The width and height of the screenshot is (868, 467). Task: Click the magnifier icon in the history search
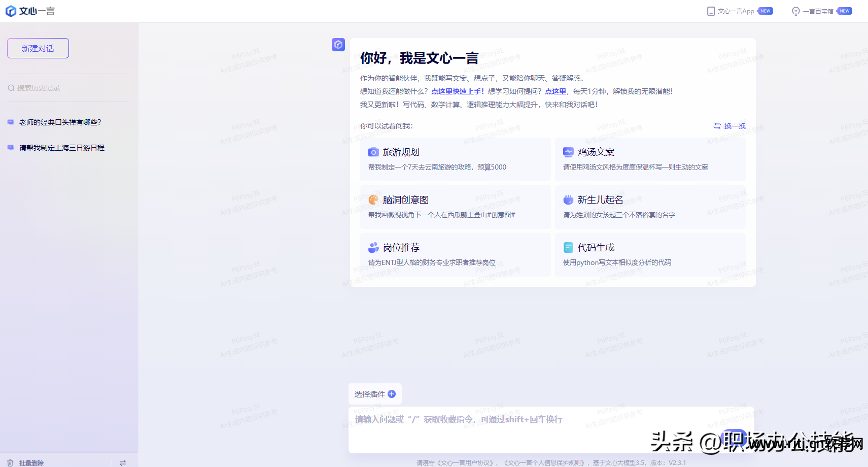click(11, 88)
